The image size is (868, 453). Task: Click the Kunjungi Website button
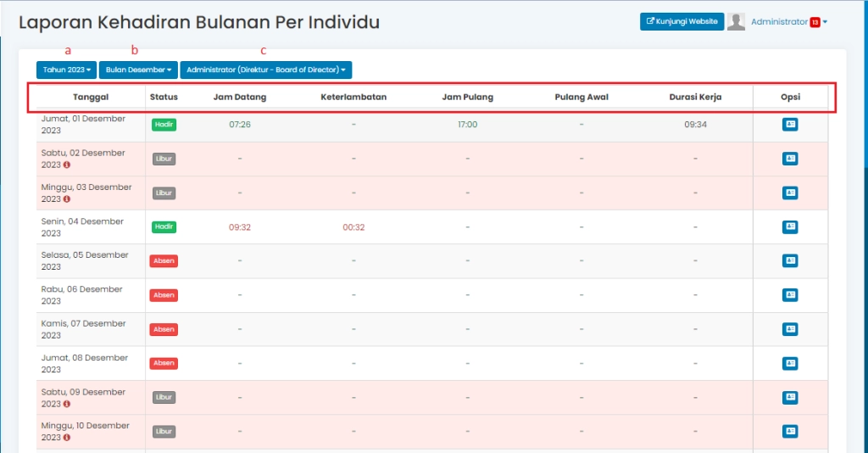[x=682, y=21]
